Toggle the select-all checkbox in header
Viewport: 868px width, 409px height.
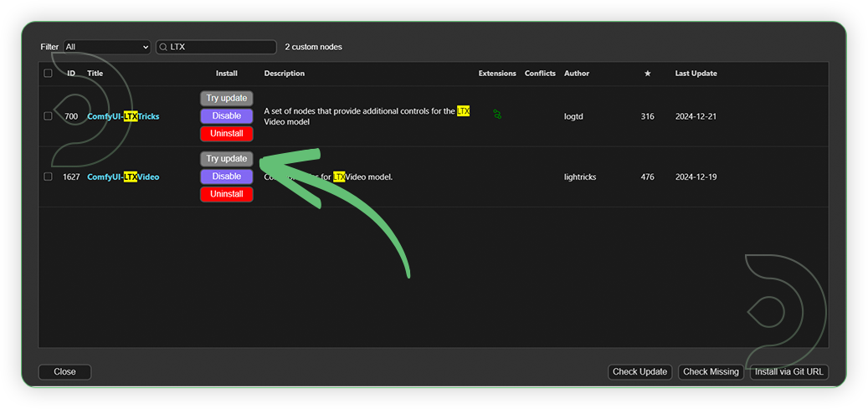pos(49,73)
